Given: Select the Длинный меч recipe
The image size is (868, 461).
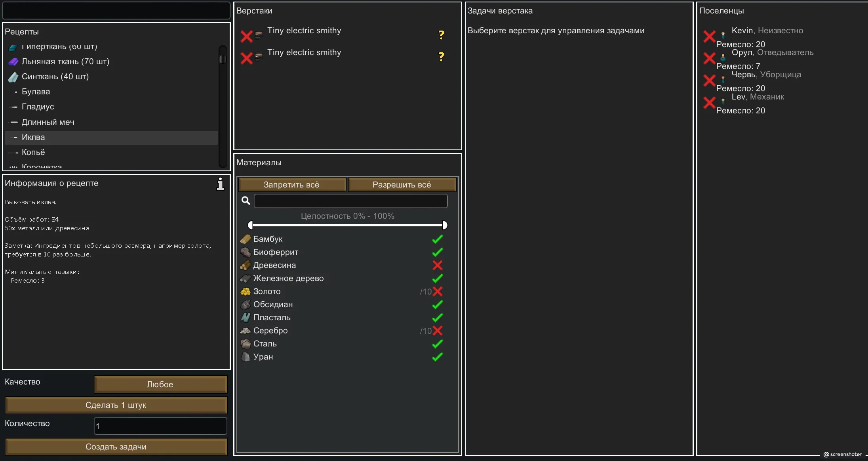Looking at the screenshot, I should click(48, 122).
